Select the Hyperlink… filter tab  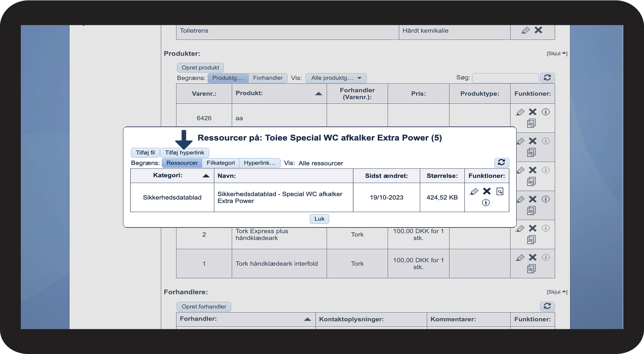pos(260,163)
